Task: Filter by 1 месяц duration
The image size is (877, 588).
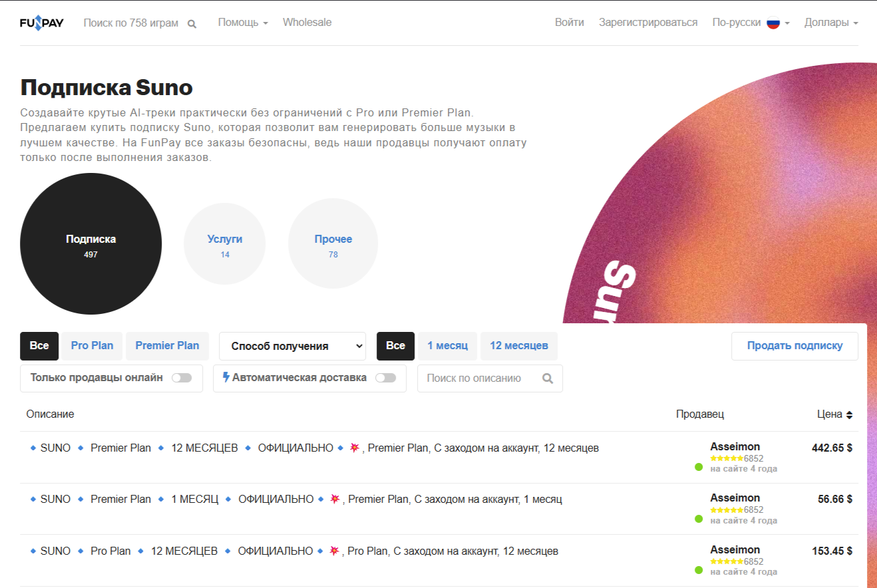Action: (448, 346)
